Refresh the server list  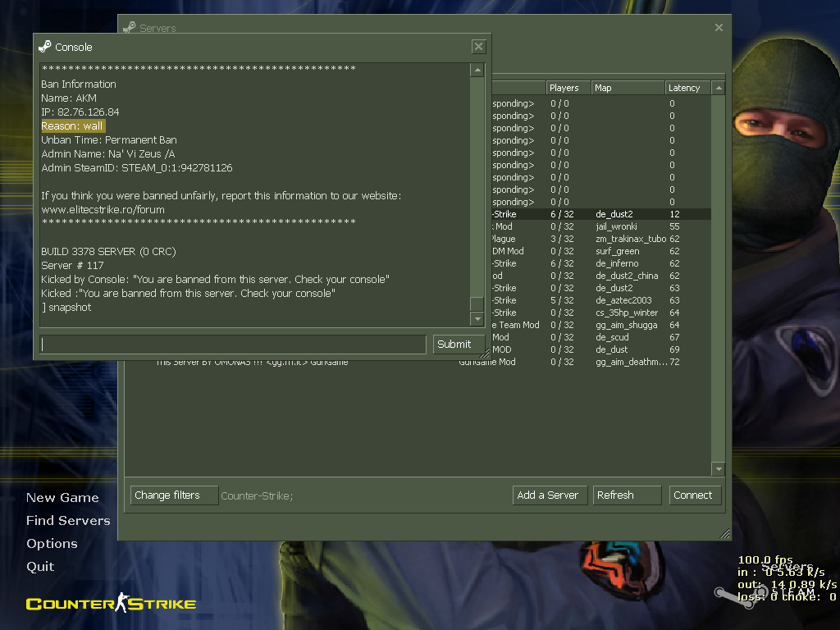627,495
